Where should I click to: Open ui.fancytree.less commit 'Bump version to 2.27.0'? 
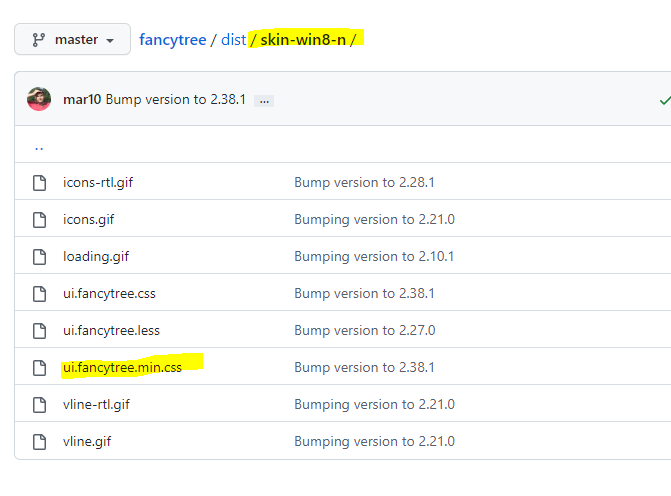point(365,331)
